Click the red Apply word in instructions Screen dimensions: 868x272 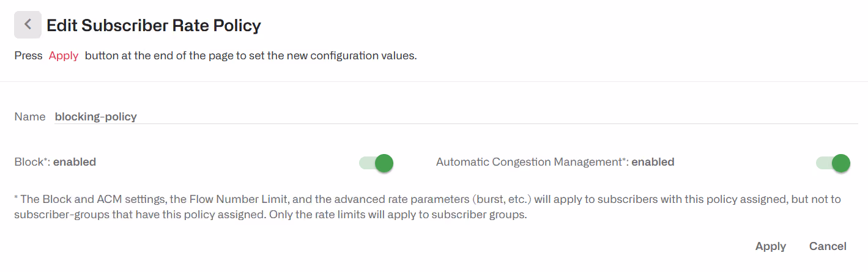point(64,56)
